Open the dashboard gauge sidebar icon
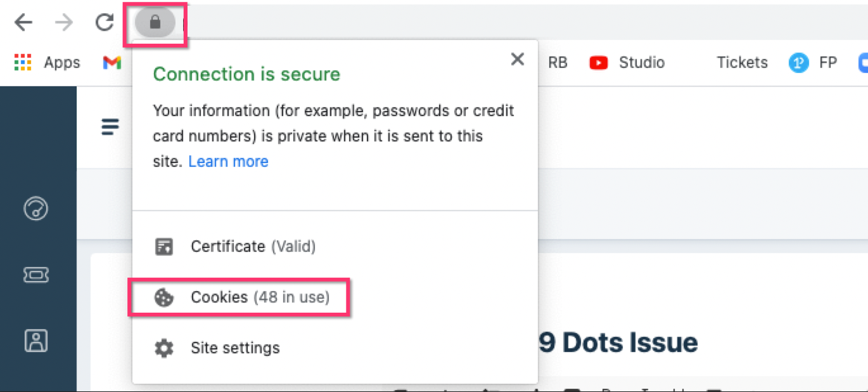Image resolution: width=868 pixels, height=392 pixels. pyautogui.click(x=35, y=209)
